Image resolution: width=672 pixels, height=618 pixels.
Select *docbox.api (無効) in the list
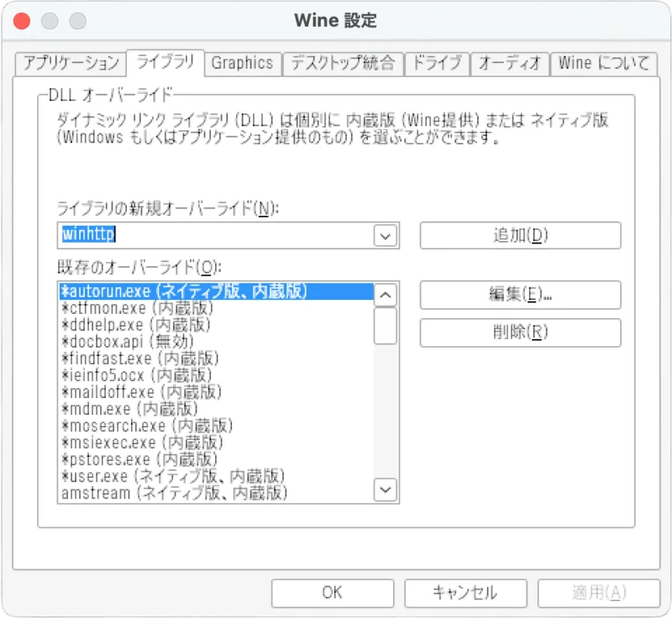tap(216, 342)
